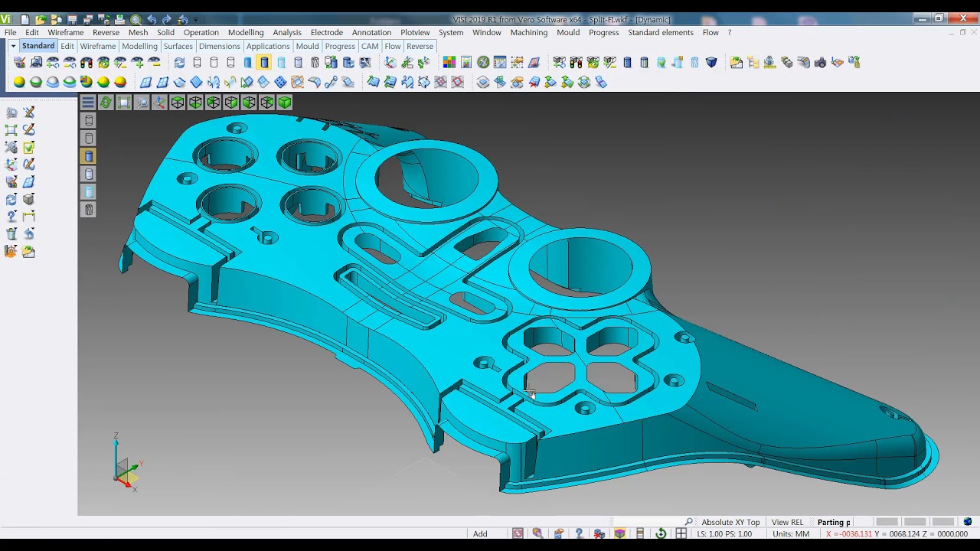
Task: Select the multicolored sphere icon
Action: pos(87,82)
